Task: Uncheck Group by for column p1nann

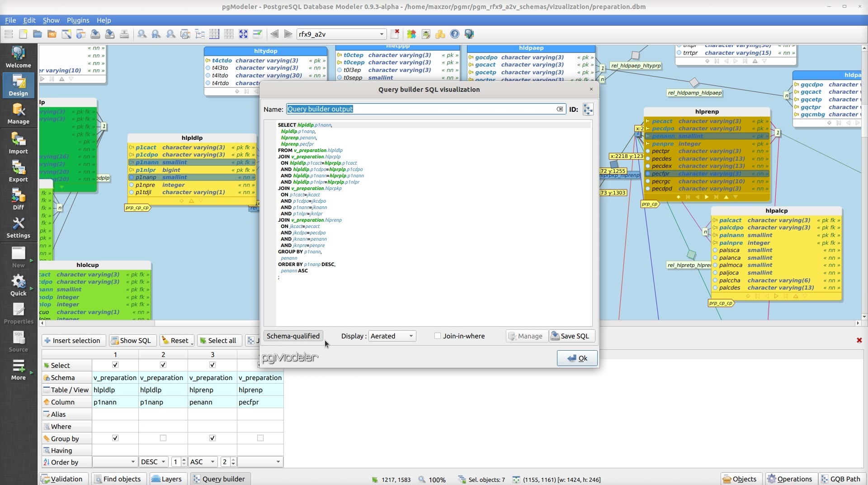Action: click(x=115, y=438)
